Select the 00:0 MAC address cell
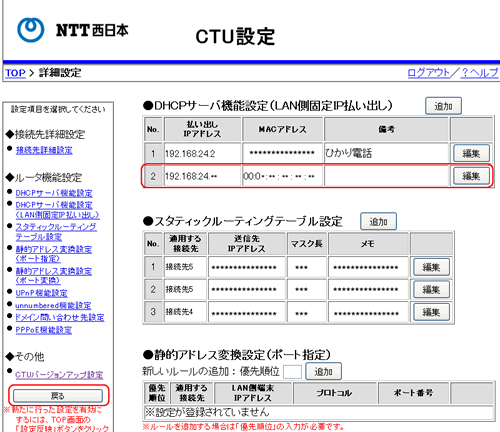 282,176
